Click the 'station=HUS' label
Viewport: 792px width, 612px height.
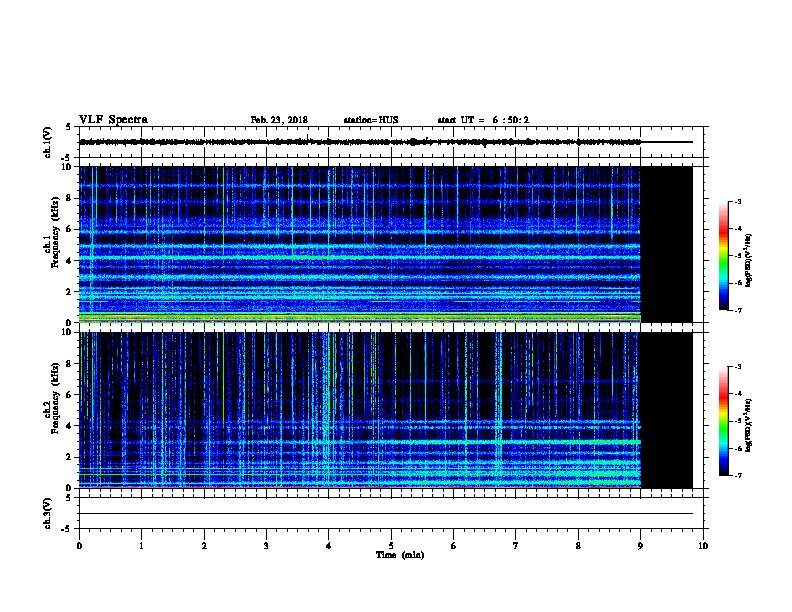(371, 120)
